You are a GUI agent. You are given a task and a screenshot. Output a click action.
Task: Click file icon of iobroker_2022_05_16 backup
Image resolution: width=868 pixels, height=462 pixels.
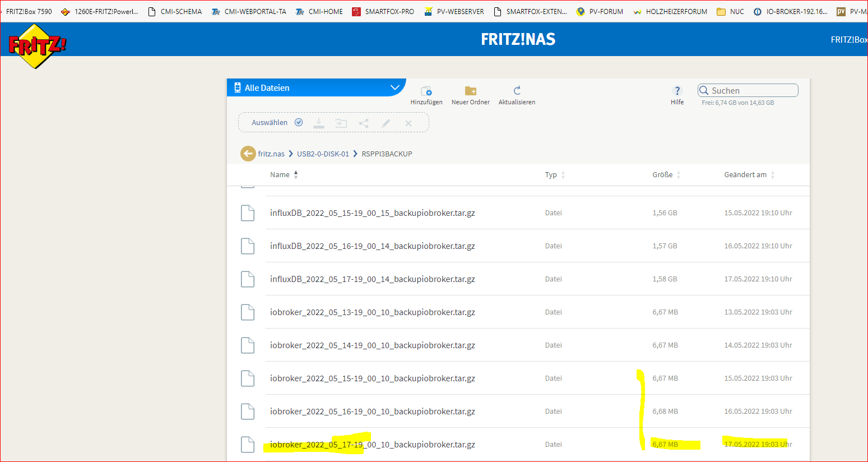tap(248, 412)
